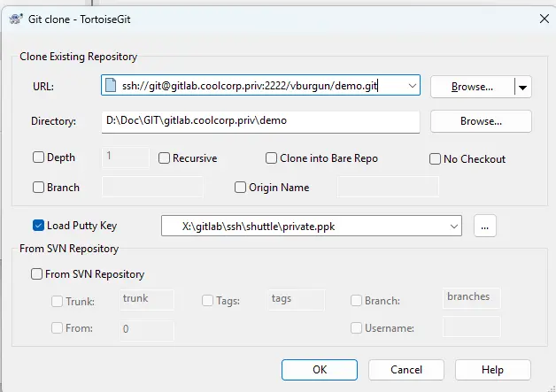Screen dimensions: 556x392
Task: Tick the Branch checkbox under Depth
Action: 38,187
